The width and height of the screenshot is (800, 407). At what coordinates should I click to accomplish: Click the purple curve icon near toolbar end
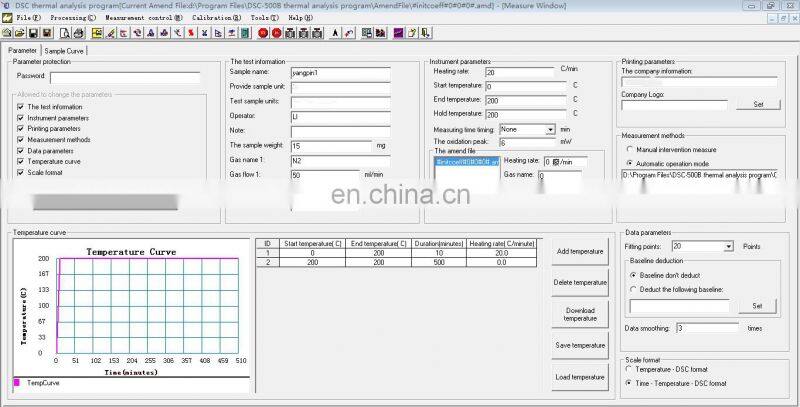(397, 32)
